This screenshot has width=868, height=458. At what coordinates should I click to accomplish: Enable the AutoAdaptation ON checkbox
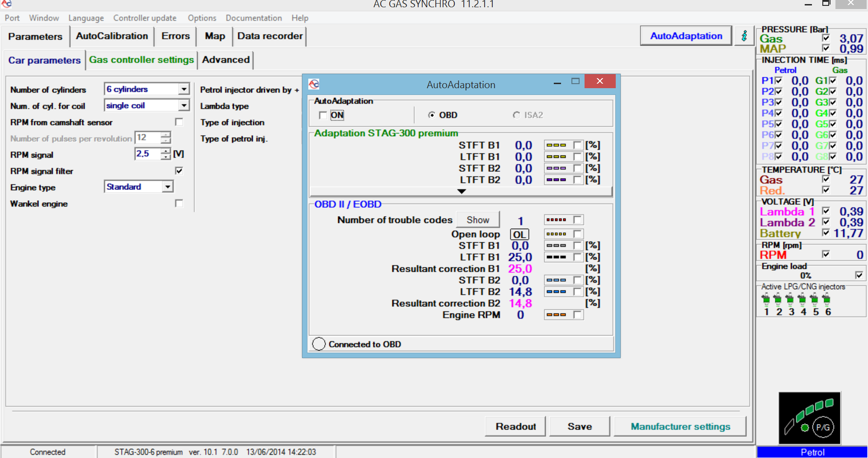[x=323, y=115]
